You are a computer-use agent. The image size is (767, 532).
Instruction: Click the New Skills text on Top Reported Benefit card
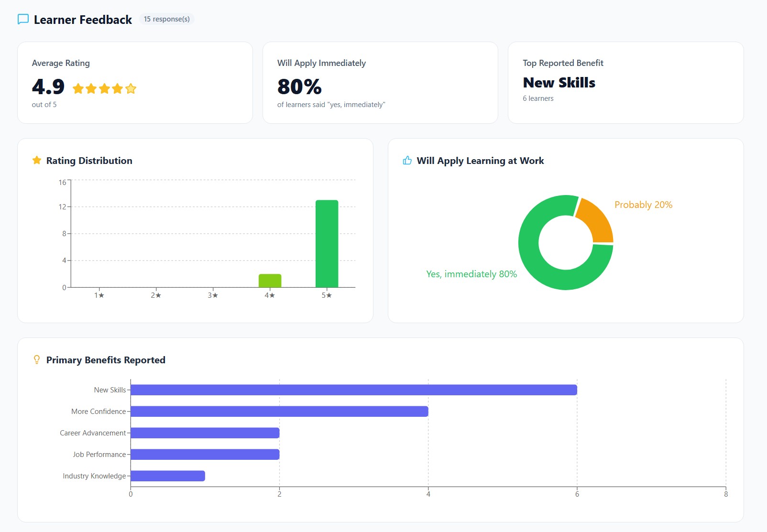click(x=559, y=82)
